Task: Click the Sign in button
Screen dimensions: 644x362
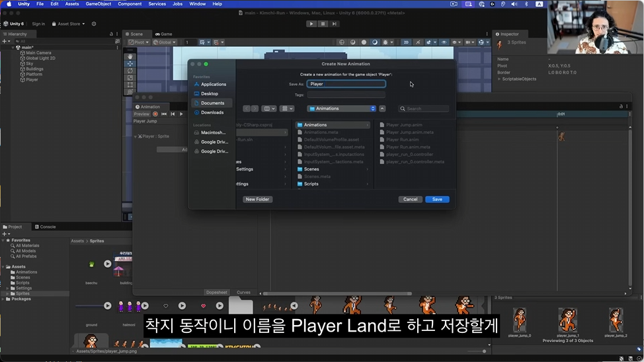Action: point(38,24)
